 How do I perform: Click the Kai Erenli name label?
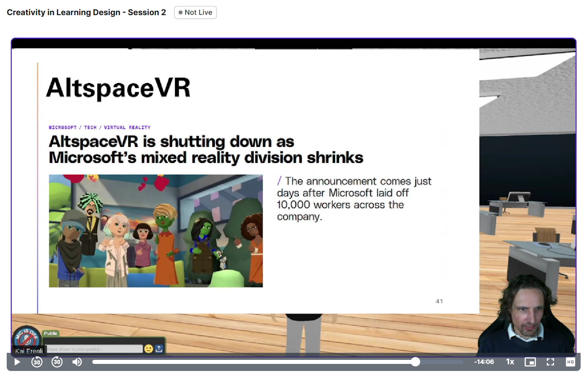(29, 351)
